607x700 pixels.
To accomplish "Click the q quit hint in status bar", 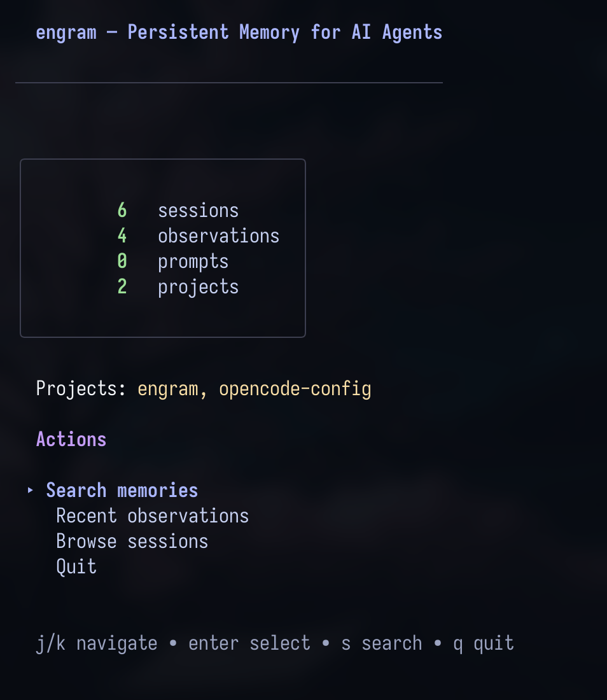I will point(483,643).
